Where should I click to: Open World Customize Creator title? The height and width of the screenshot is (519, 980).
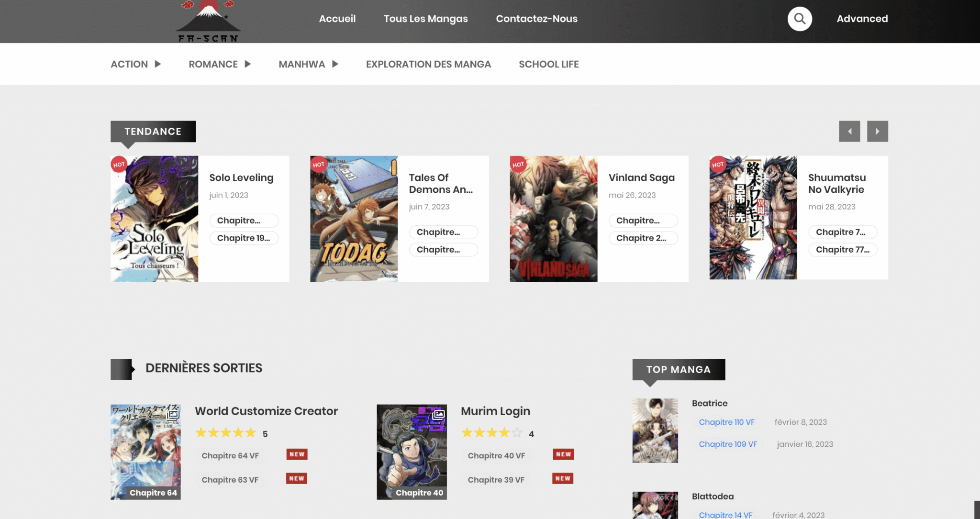(266, 411)
